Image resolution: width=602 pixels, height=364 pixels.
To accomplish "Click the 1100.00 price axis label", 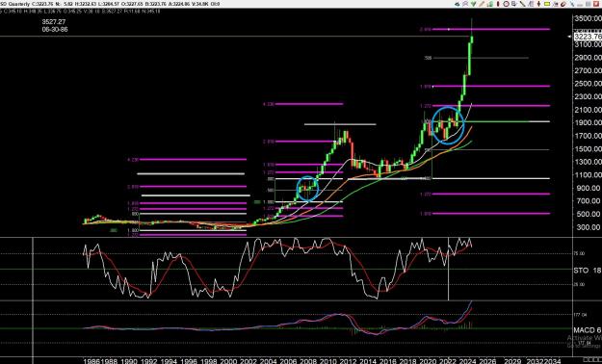I will [588, 174].
